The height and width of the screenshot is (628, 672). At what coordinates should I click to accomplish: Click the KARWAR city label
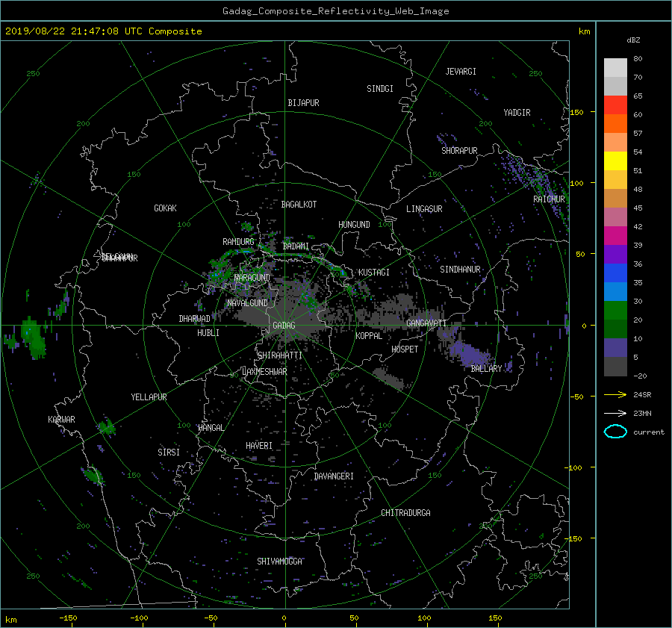click(x=61, y=419)
